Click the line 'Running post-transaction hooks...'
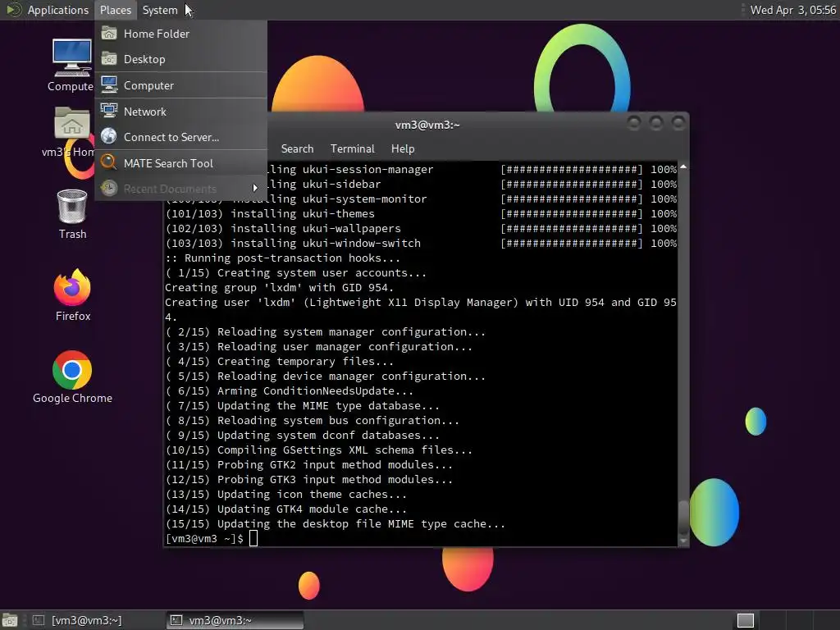840x630 pixels. coord(282,258)
